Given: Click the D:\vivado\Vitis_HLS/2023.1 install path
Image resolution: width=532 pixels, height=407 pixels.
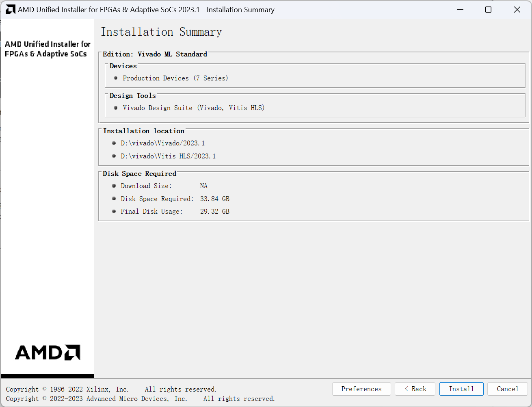Looking at the screenshot, I should pyautogui.click(x=168, y=156).
